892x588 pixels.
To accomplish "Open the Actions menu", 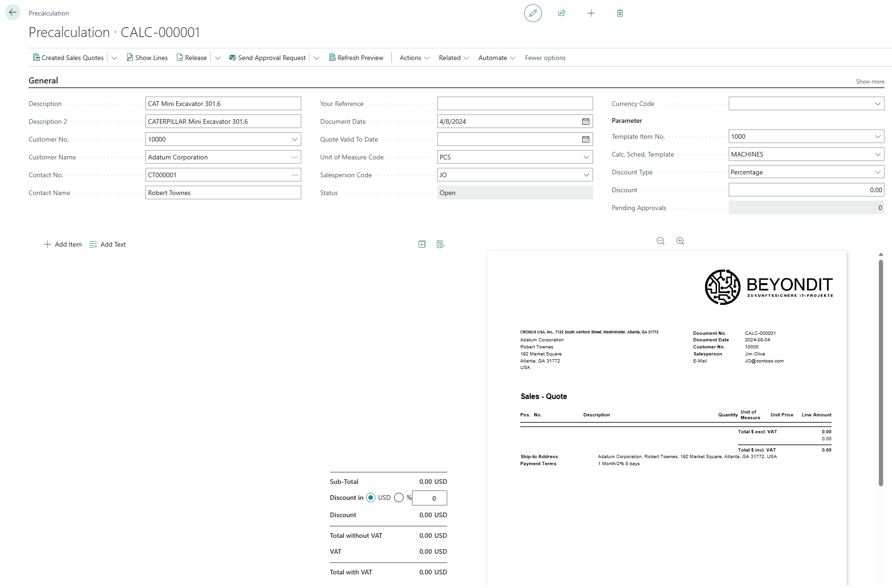I will (414, 58).
